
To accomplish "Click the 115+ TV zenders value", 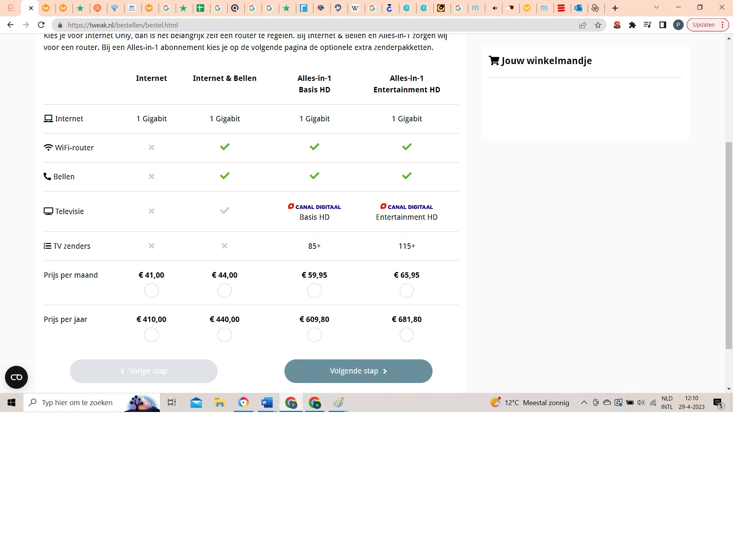I will click(x=407, y=246).
